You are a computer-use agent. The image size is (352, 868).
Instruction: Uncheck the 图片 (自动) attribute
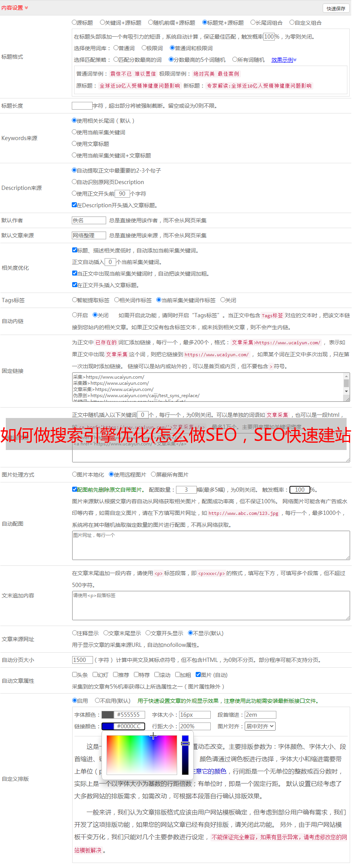coord(198,675)
